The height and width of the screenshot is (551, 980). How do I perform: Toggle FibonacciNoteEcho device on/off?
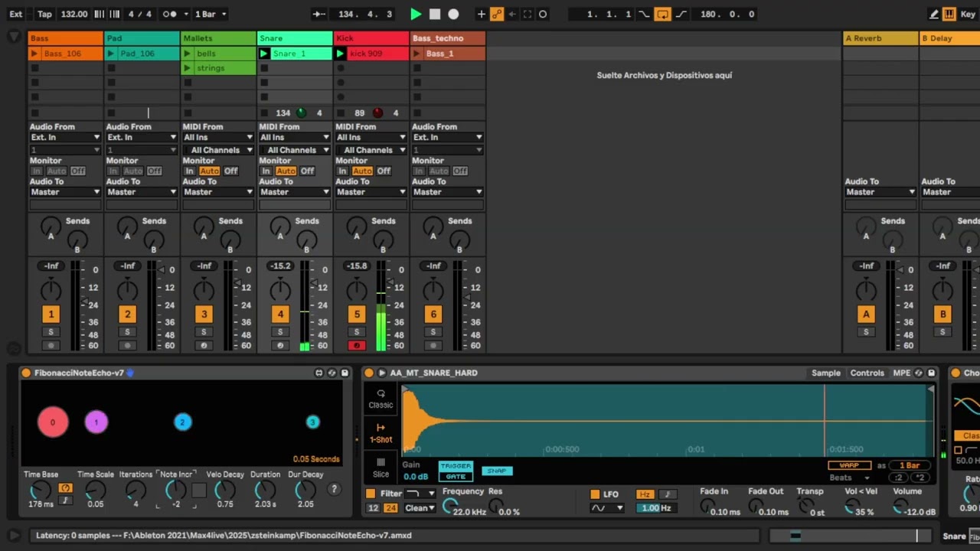[x=26, y=373]
